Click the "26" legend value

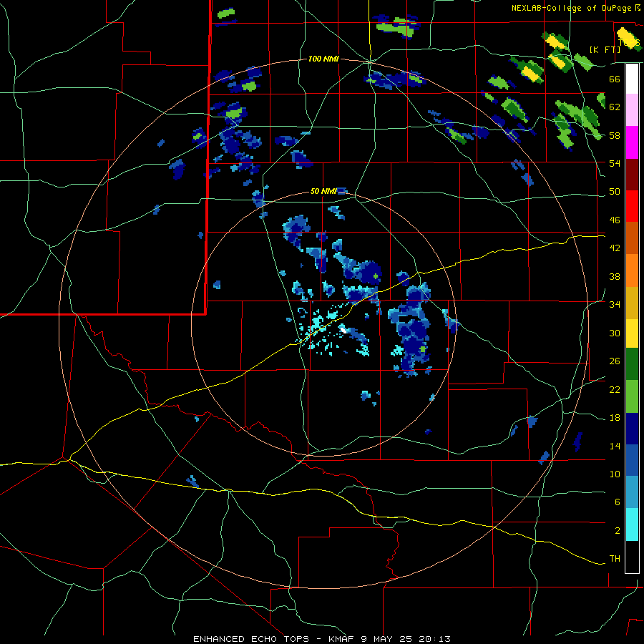[615, 361]
